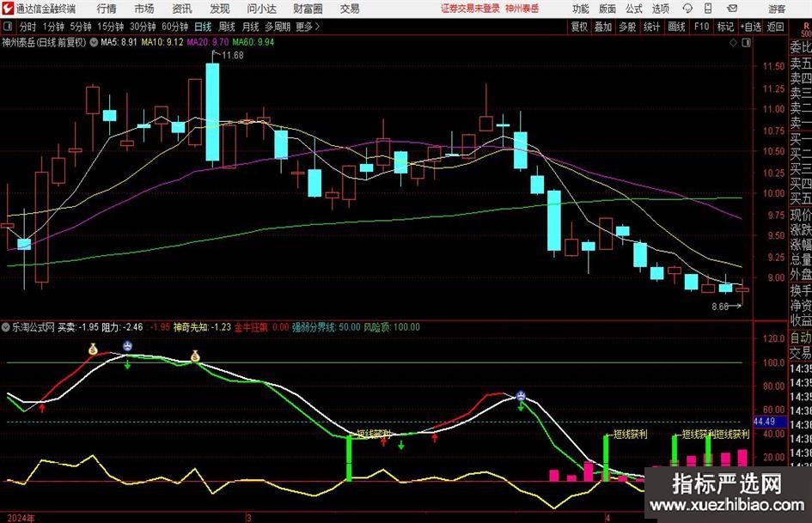Click the 证券交易未登录 login link
This screenshot has width=812, height=523.
[x=470, y=9]
